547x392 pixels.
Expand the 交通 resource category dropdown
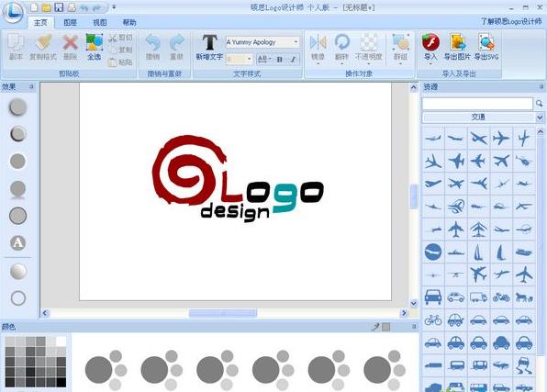pos(539,118)
